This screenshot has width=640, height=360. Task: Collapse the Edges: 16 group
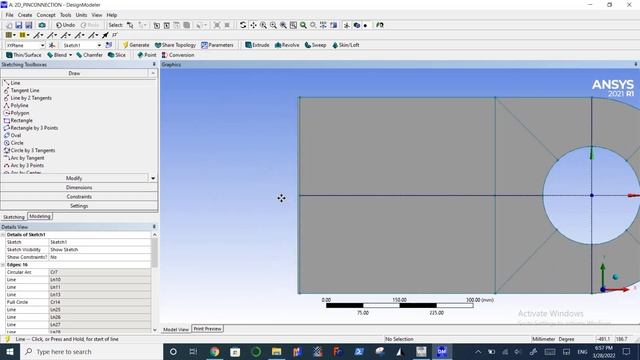[x=3, y=265]
